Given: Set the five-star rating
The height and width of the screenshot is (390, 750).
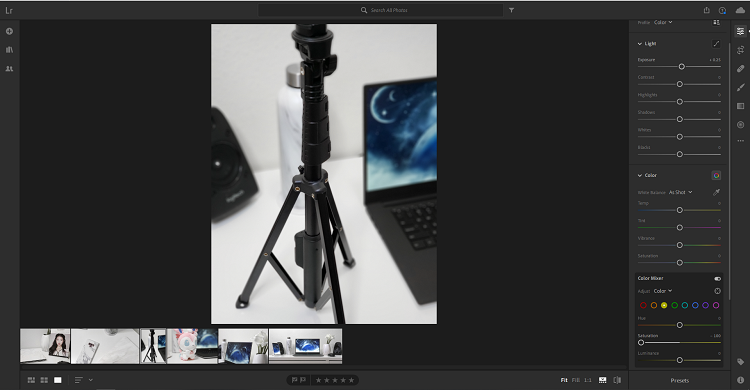Looking at the screenshot, I should point(352,380).
